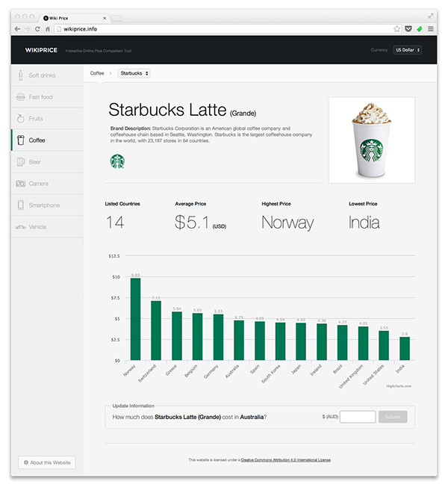The image size is (448, 487).
Task: Open the Soft drinks category
Action: point(47,75)
